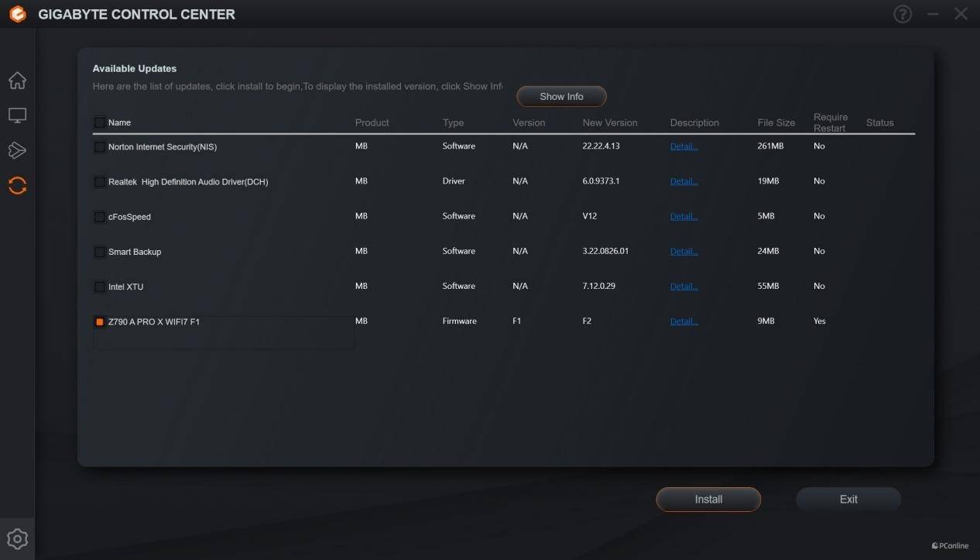
Task: Enable the Intel XTU checkbox
Action: coord(100,287)
